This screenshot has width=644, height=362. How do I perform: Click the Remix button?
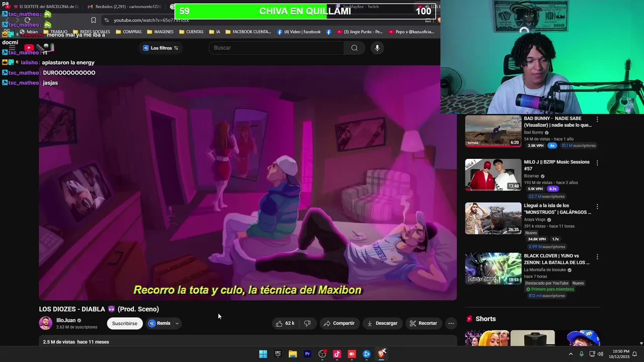point(159,323)
